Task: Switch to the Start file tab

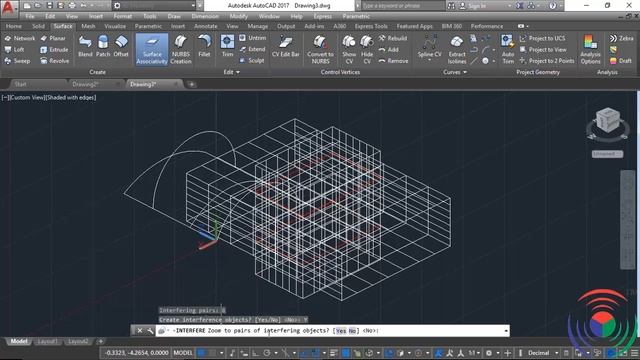Action: pos(20,84)
